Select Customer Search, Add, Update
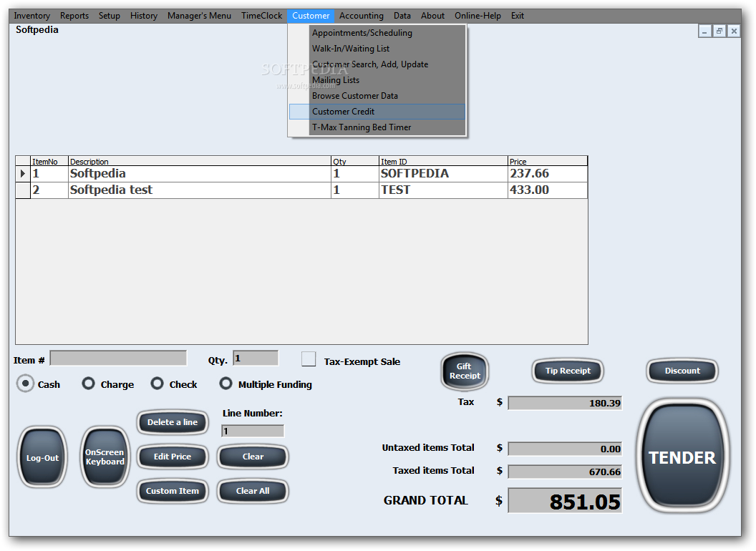The height and width of the screenshot is (551, 756). coord(377,64)
